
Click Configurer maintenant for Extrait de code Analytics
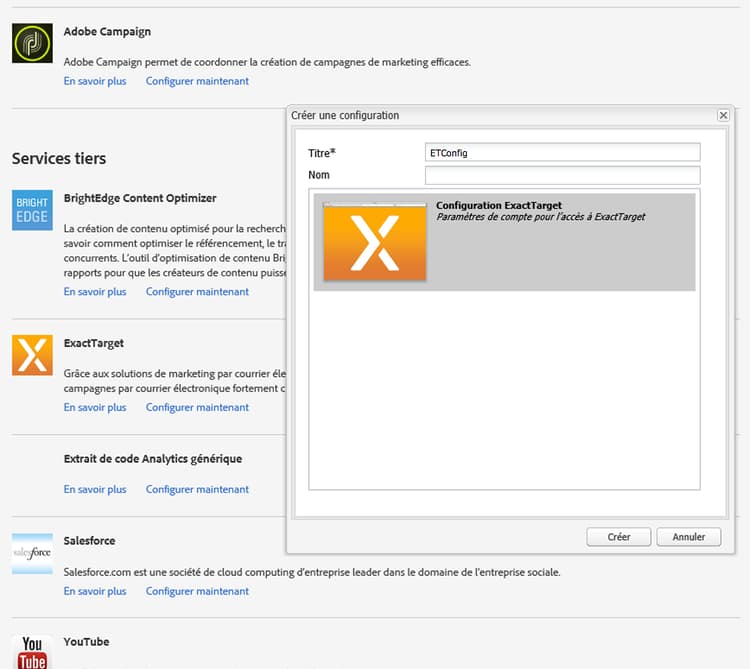(x=197, y=489)
